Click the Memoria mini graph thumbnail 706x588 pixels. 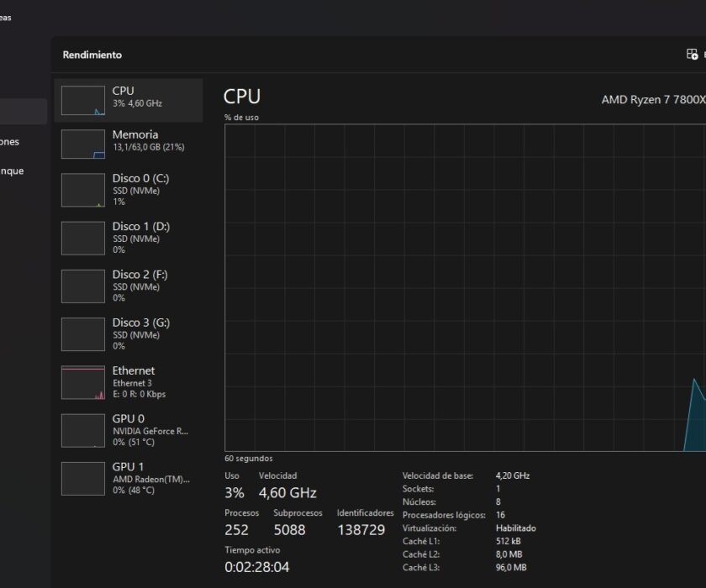(x=83, y=144)
